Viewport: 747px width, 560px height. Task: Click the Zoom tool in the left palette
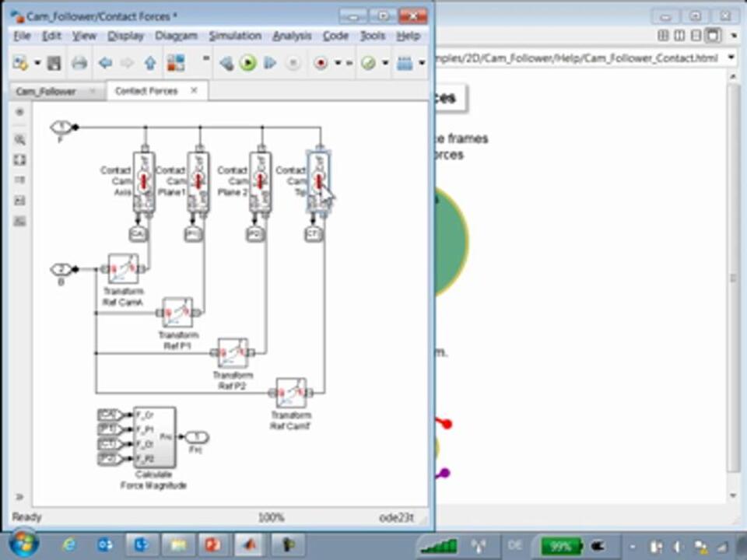pos(19,140)
